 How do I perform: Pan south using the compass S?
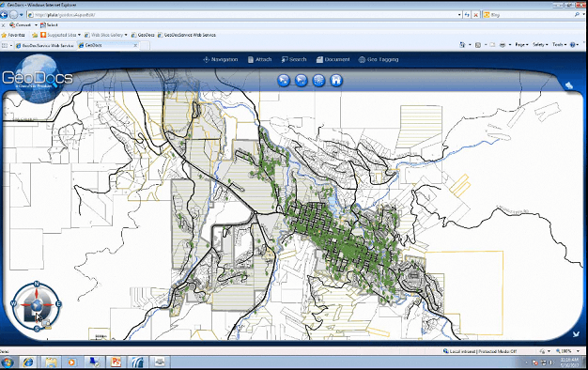(x=37, y=329)
